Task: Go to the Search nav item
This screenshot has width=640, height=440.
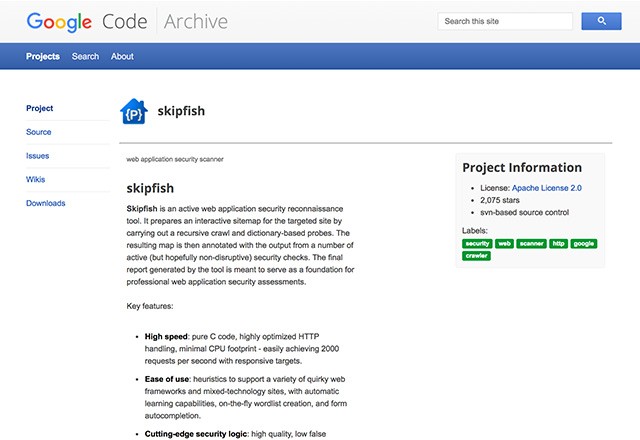Action: pyautogui.click(x=85, y=56)
